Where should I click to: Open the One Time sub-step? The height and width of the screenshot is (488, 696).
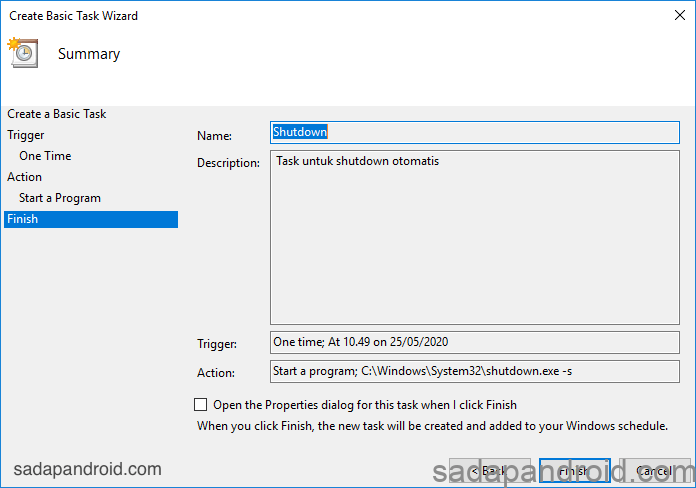(45, 156)
